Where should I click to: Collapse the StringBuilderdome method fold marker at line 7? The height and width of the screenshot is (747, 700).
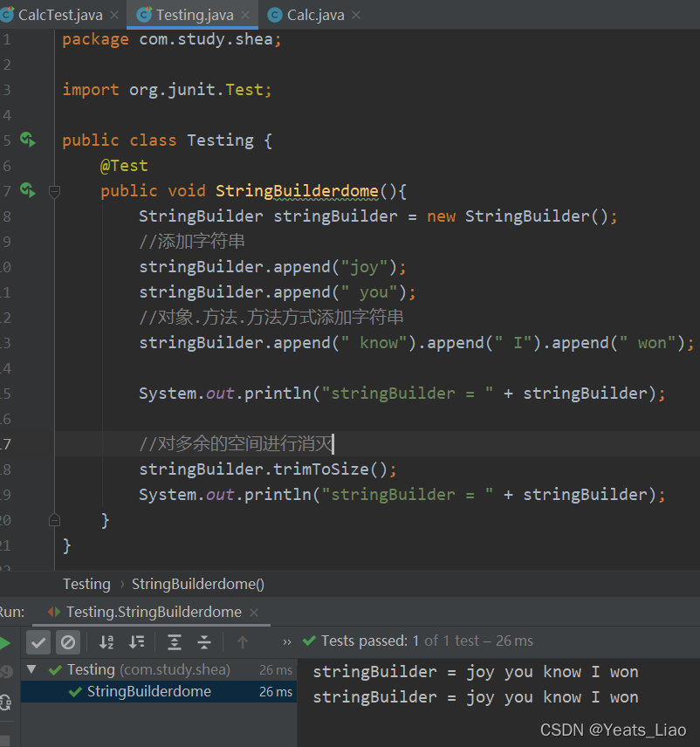click(x=54, y=191)
